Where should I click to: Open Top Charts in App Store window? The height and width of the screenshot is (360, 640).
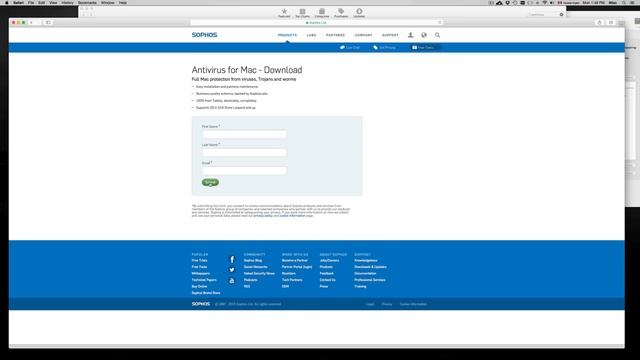pos(302,13)
